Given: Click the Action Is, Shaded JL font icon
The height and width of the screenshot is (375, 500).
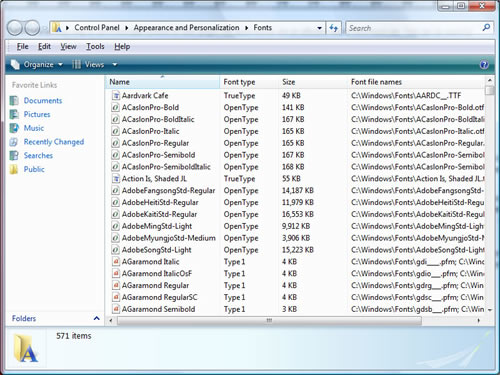Looking at the screenshot, I should tap(115, 179).
